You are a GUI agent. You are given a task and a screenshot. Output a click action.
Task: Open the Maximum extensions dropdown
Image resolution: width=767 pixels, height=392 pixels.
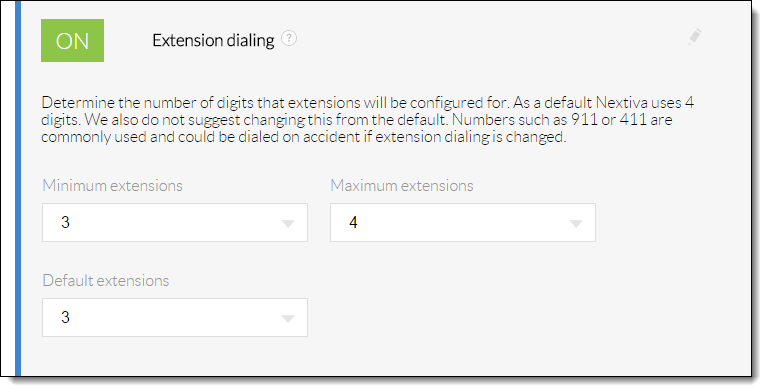click(463, 223)
